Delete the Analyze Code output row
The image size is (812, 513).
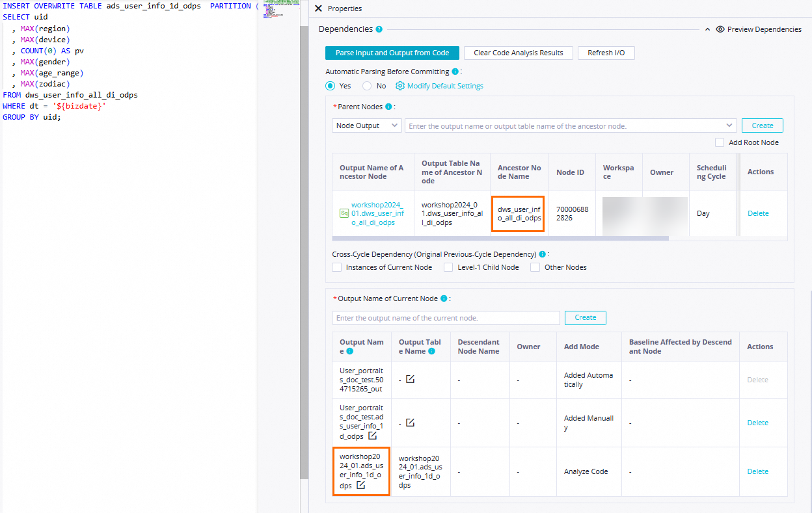[x=758, y=471]
